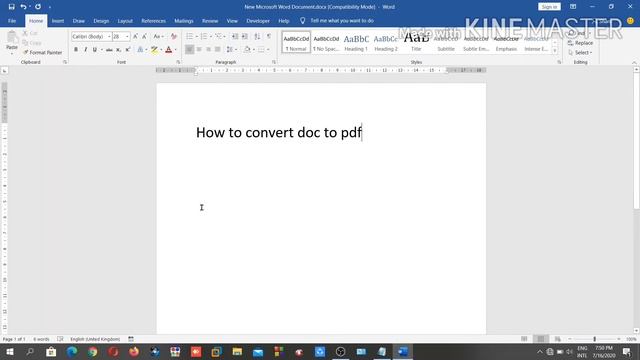Launch the Font dialog box expander
This screenshot has height=360, width=640.
(178, 62)
